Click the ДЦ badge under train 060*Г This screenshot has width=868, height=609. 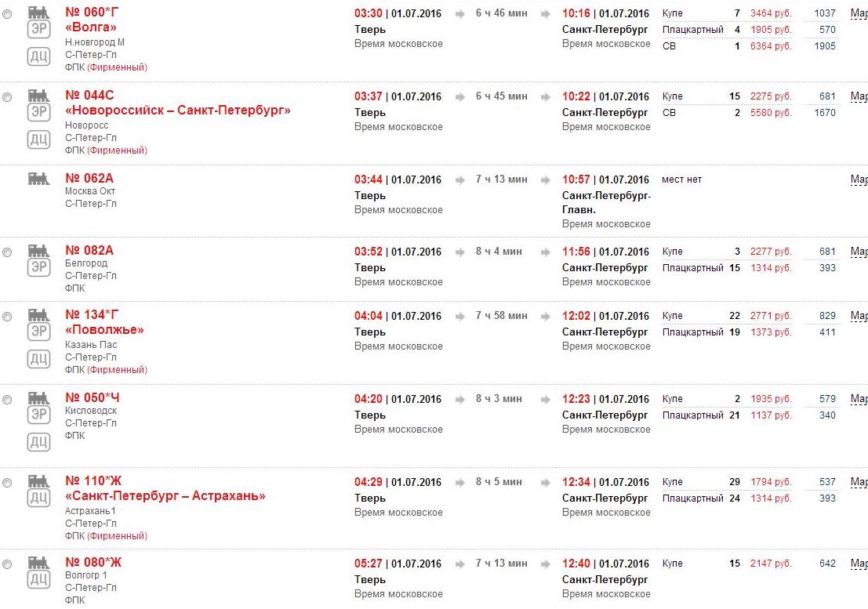(38, 56)
